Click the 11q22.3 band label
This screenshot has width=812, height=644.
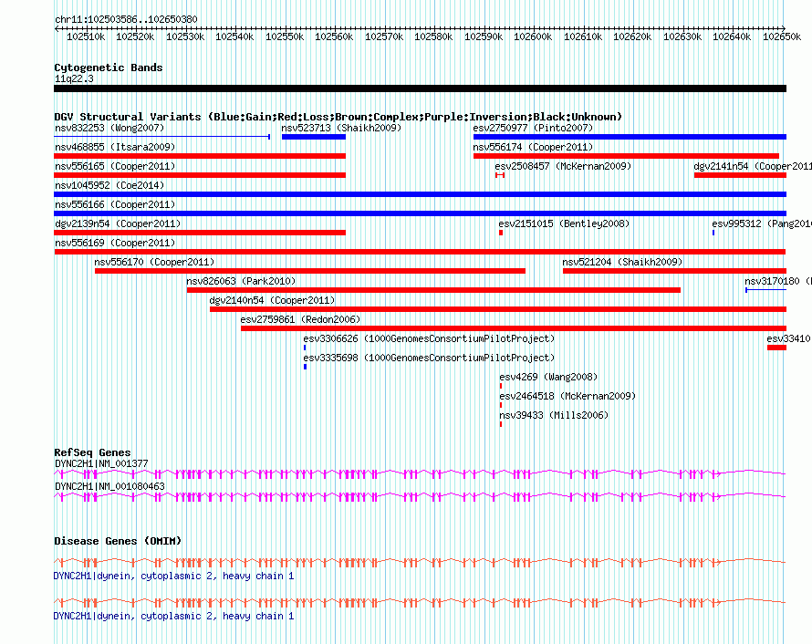[74, 78]
